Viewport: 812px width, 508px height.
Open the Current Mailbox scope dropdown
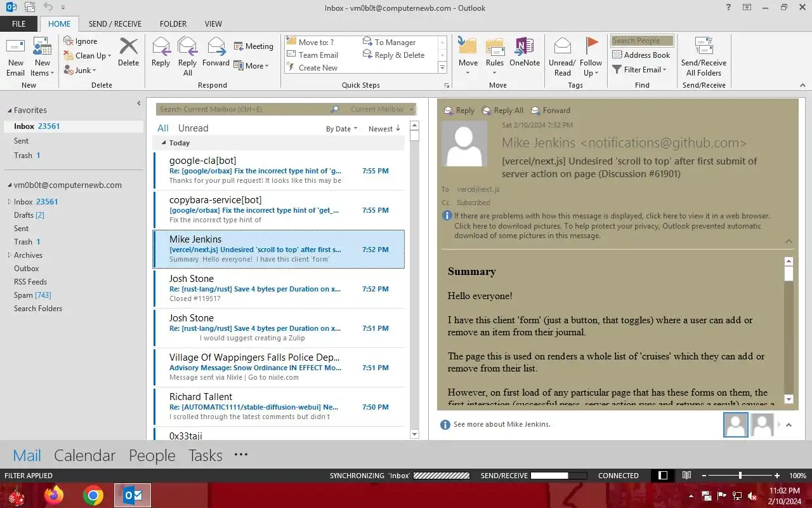(x=382, y=109)
